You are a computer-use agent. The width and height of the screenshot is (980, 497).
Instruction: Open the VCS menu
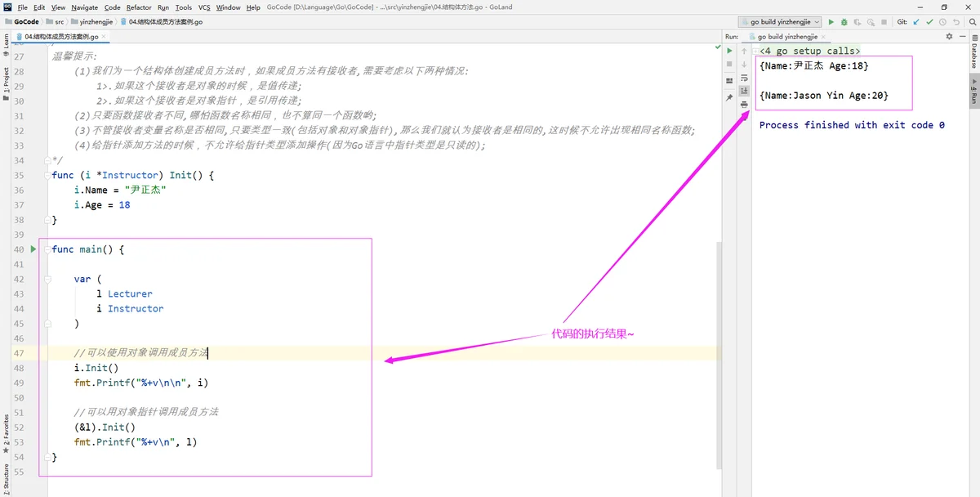click(x=204, y=7)
